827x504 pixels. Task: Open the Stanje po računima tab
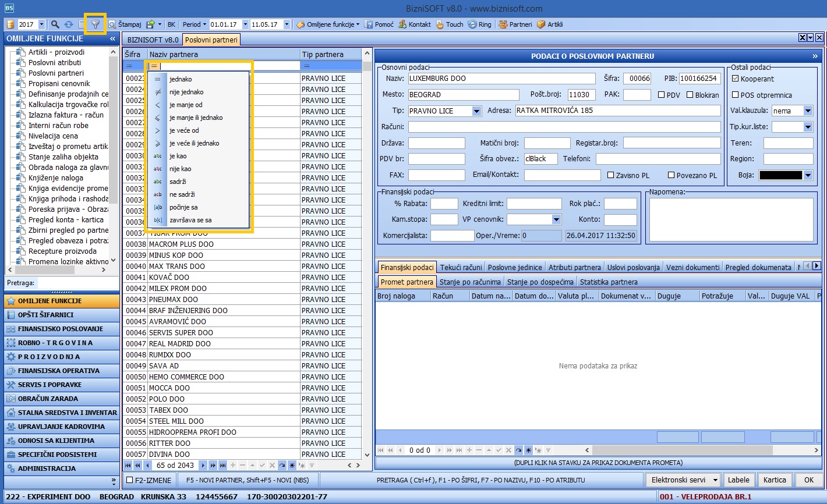pos(470,282)
